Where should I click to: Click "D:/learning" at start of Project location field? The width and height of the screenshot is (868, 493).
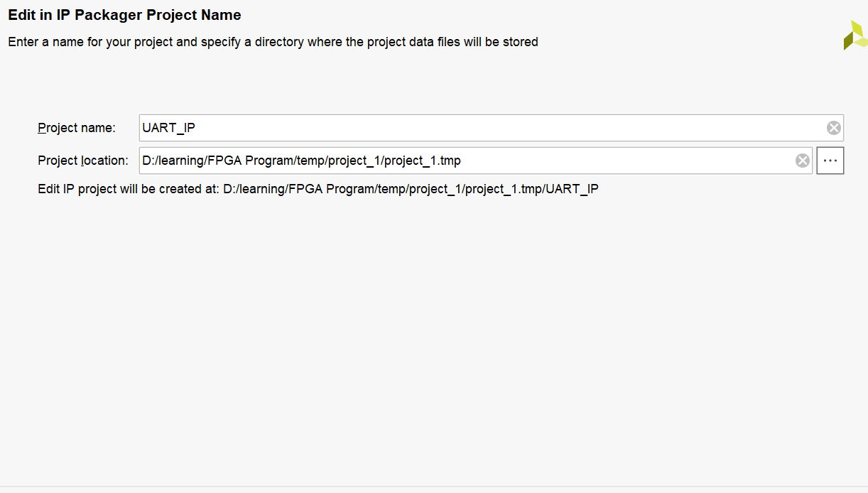click(173, 161)
